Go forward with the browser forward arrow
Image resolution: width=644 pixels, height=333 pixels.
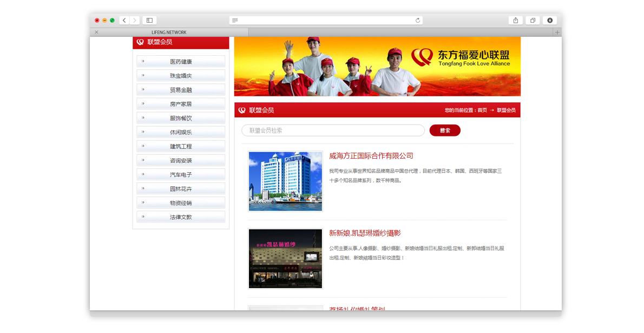point(135,20)
